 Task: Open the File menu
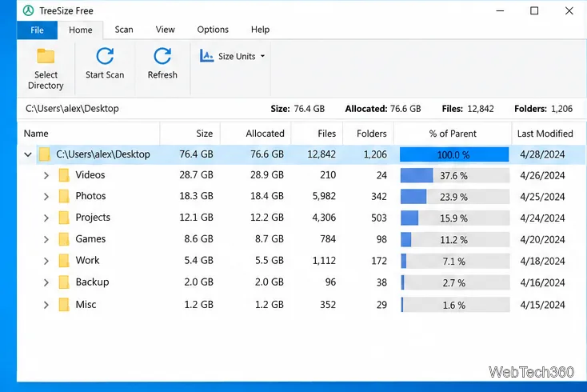37,30
